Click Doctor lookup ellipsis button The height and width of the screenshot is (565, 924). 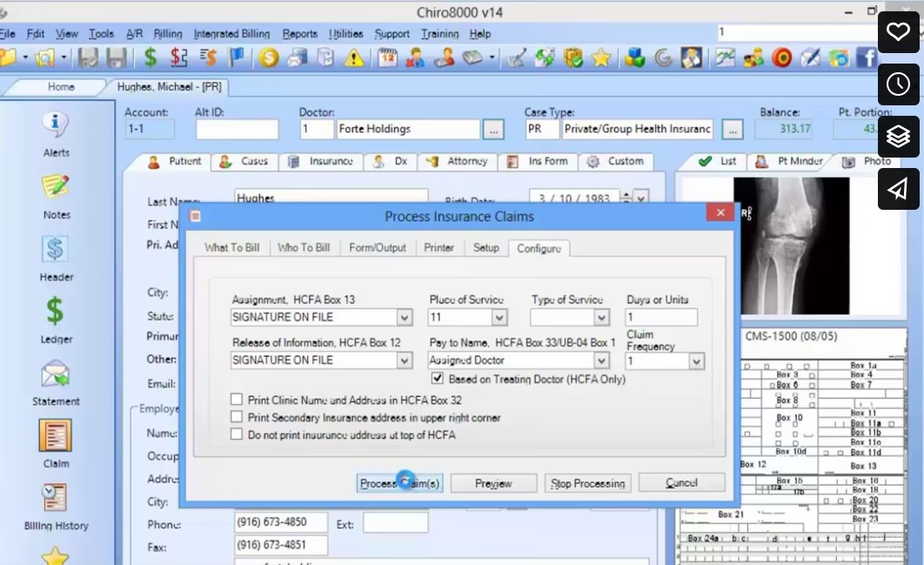click(493, 129)
